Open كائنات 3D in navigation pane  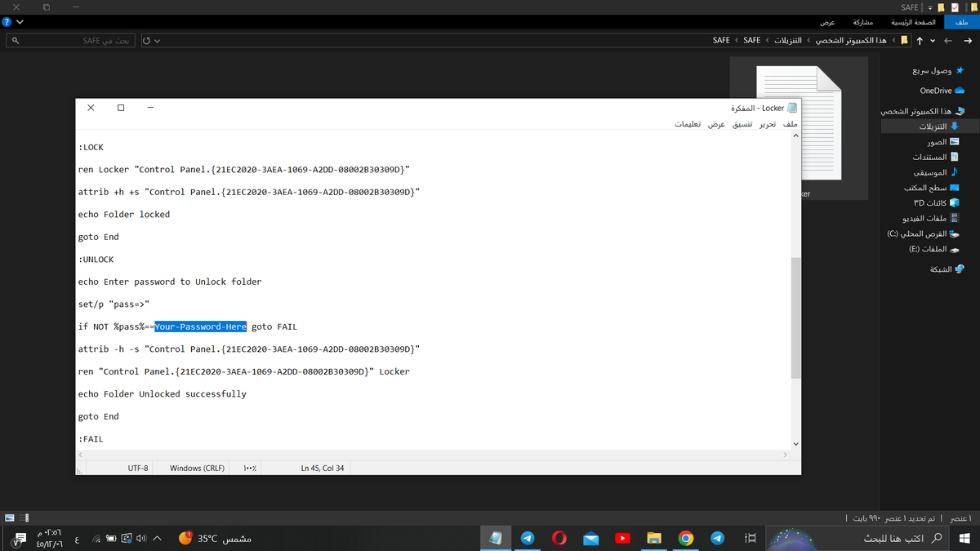pyautogui.click(x=936, y=202)
